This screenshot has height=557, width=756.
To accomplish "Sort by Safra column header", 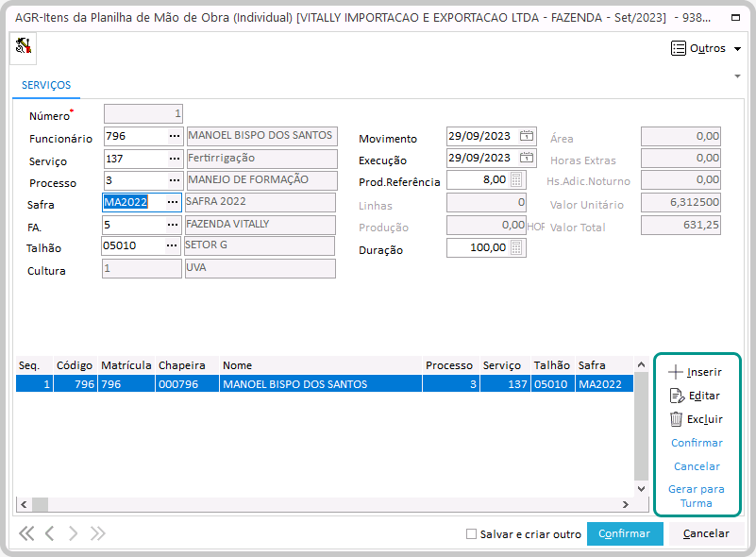I will coord(604,365).
